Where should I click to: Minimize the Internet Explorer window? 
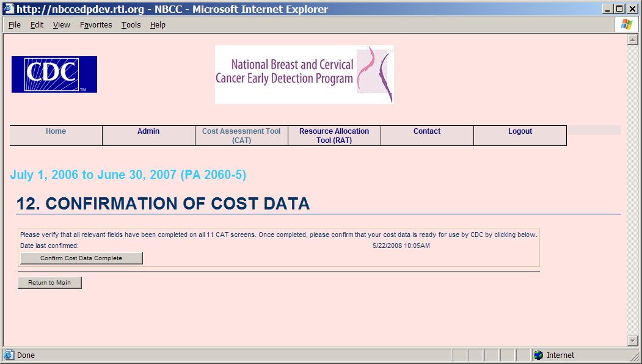[x=608, y=9]
